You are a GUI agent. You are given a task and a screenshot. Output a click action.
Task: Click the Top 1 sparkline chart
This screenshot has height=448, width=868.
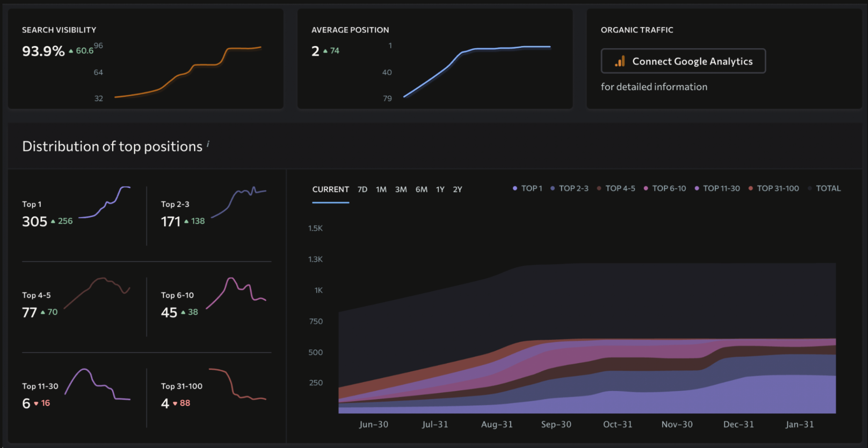tap(105, 202)
